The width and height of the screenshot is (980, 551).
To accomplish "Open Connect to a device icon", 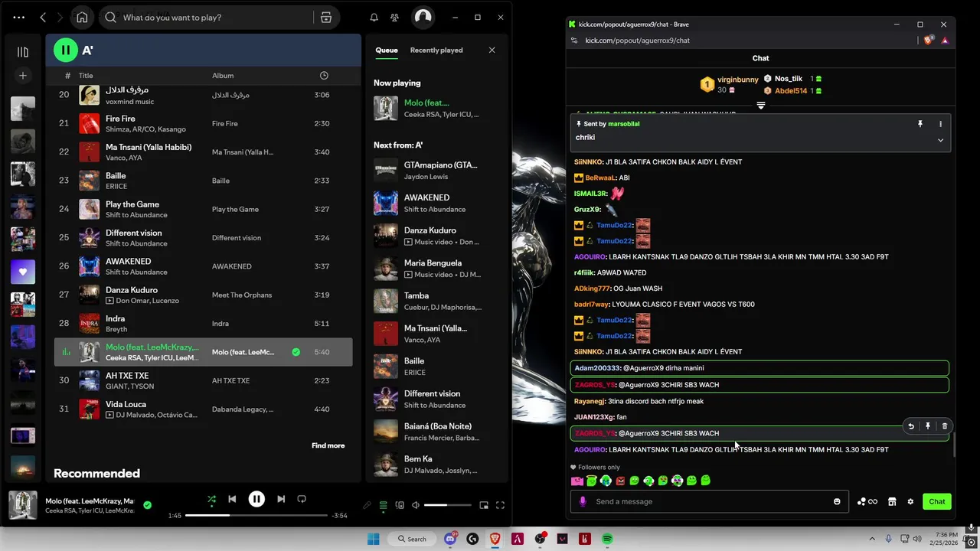I will [x=399, y=505].
